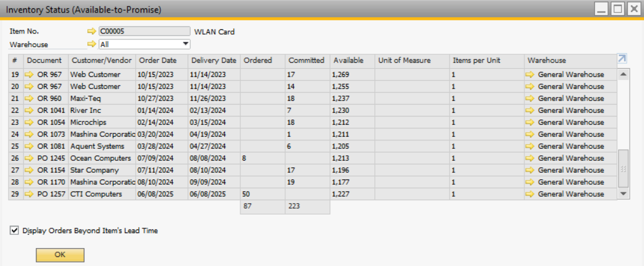Click order date 01/14/2024
This screenshot has width=644, height=266.
[162, 111]
